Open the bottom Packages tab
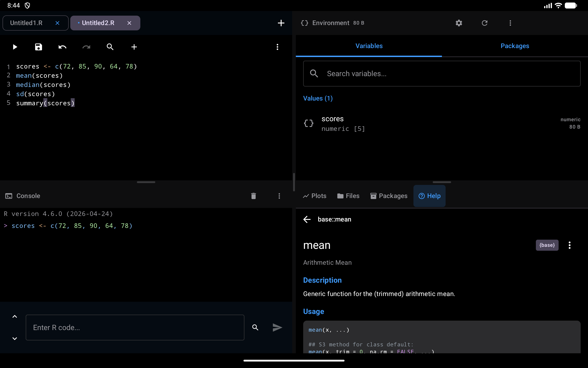This screenshot has height=368, width=588. [x=389, y=196]
